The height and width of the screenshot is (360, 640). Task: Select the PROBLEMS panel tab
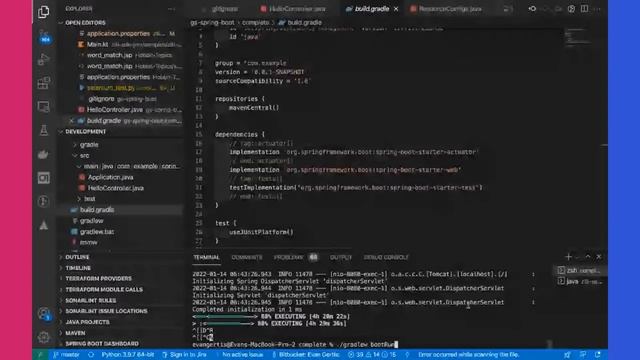click(296, 258)
